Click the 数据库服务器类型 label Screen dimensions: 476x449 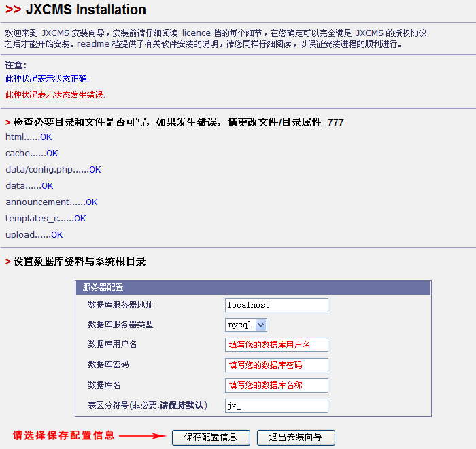tap(120, 325)
